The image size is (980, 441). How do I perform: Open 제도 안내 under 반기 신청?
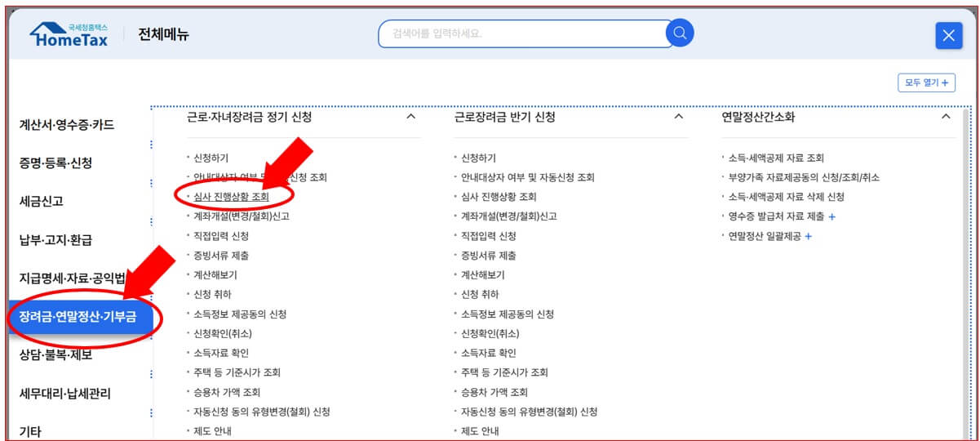480,431
